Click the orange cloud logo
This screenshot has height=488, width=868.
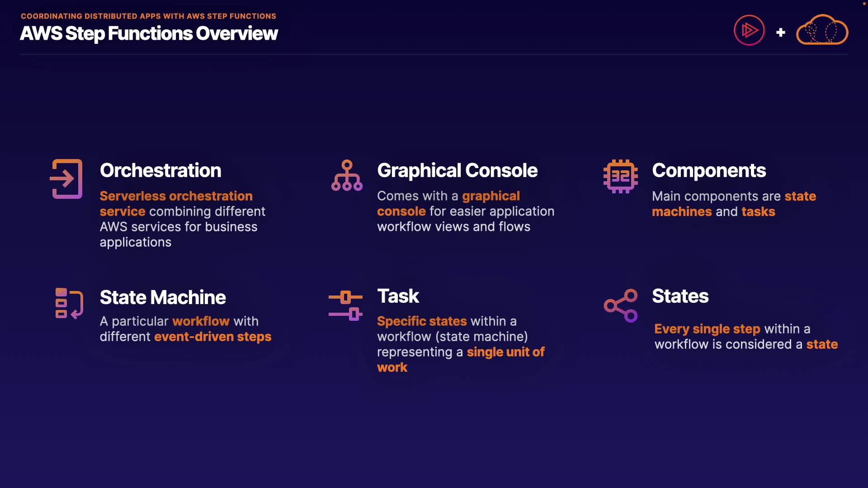coord(822,30)
